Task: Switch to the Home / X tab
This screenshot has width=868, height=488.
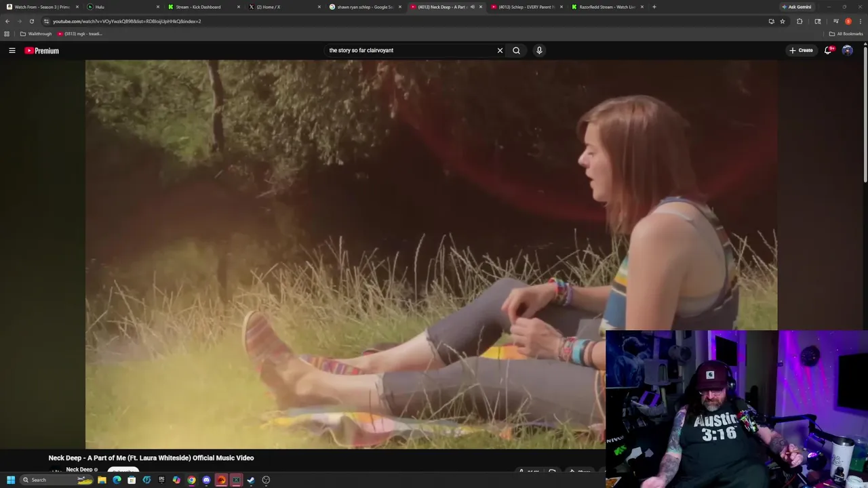Action: 283,7
